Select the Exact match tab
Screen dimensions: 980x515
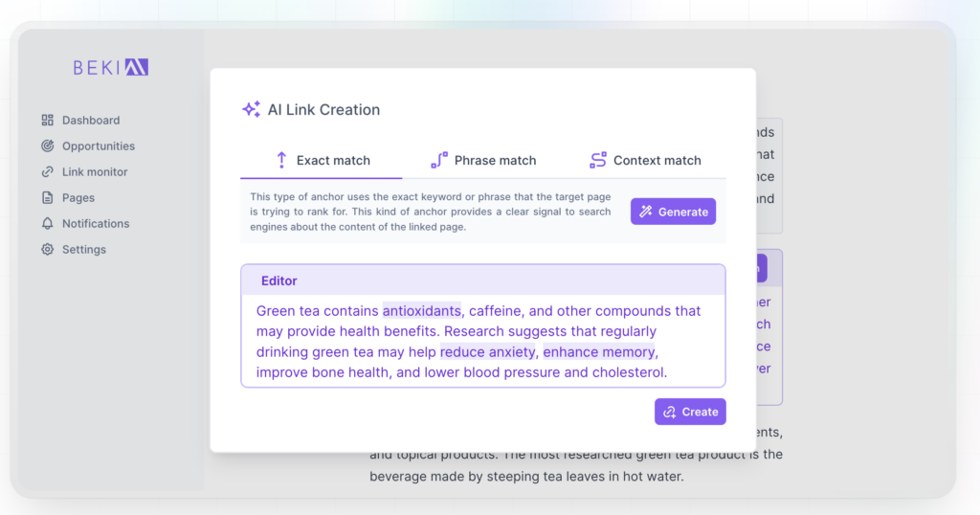(322, 160)
